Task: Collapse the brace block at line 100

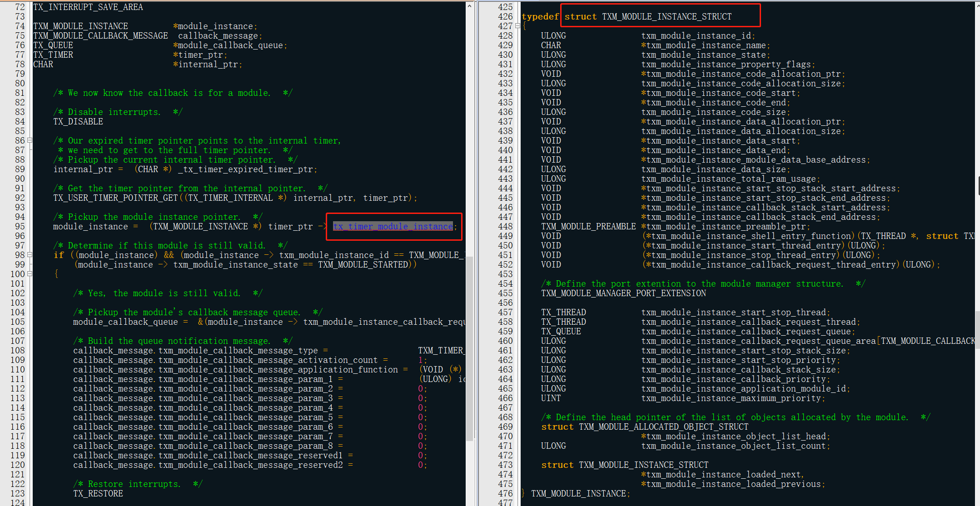Action: (30, 274)
